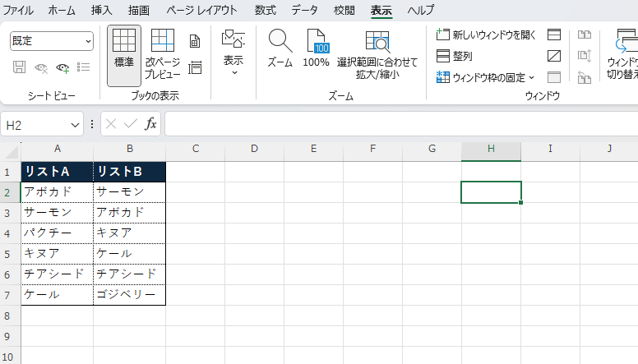This screenshot has width=638, height=364.
Task: Click 新しいウィンドウを開く button
Action: 486,35
